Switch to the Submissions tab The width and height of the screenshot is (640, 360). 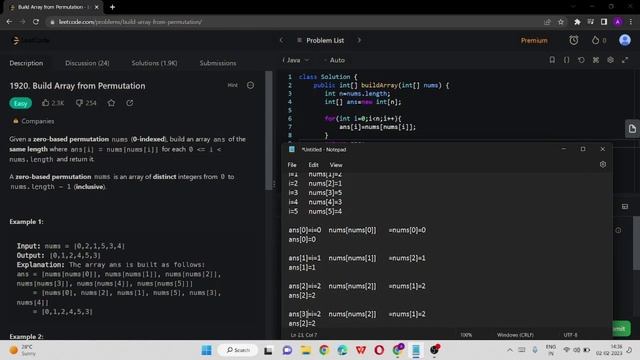[x=218, y=63]
